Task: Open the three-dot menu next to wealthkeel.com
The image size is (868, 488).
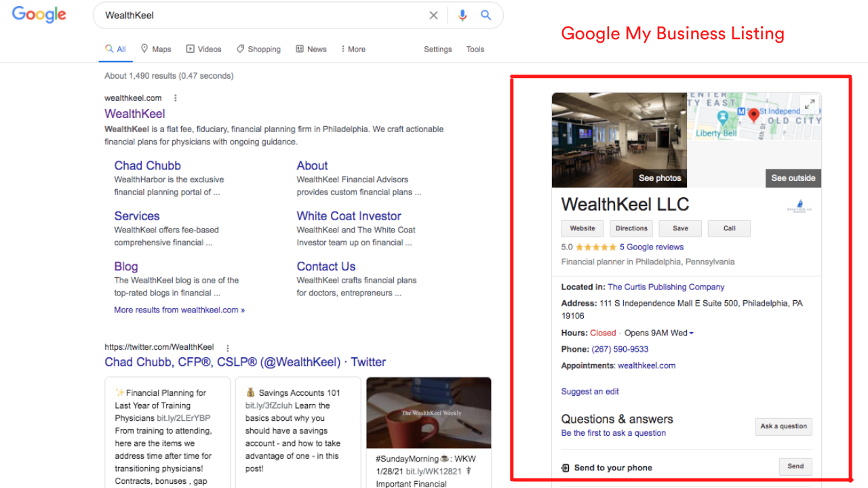Action: (175, 98)
